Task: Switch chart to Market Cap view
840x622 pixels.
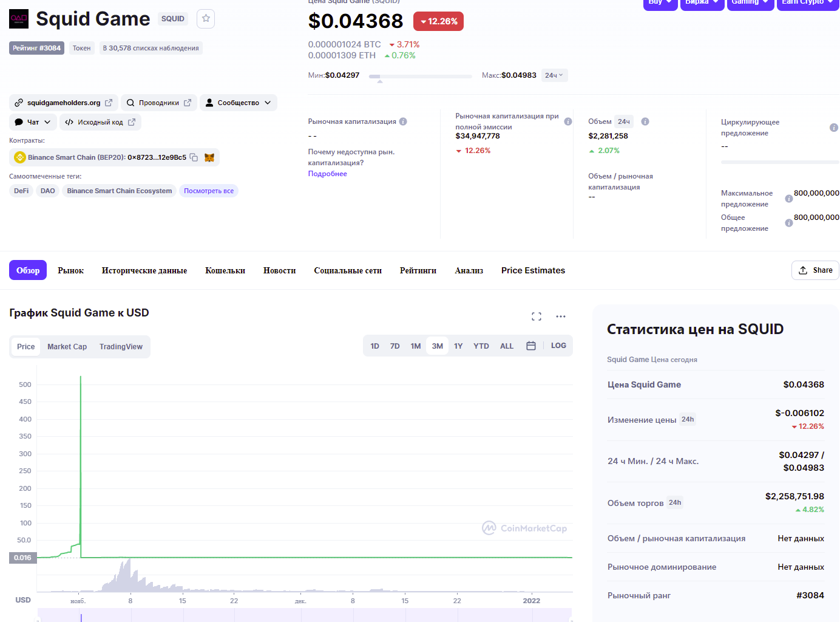Action: click(x=67, y=347)
